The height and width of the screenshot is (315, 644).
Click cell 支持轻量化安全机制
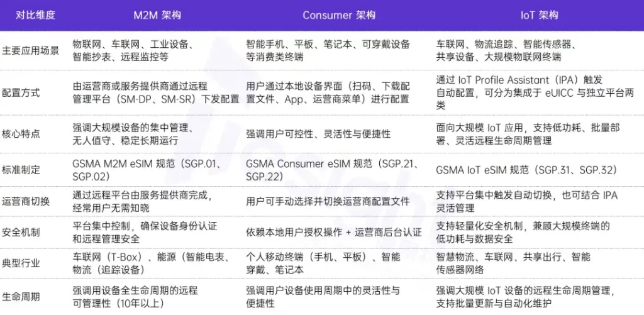[523, 233]
